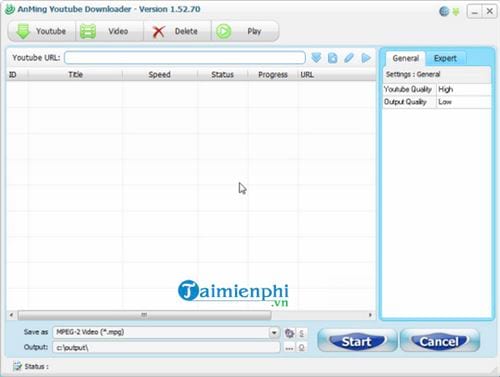500x377 pixels.
Task: Sort by the Speed column header
Action: (x=160, y=75)
